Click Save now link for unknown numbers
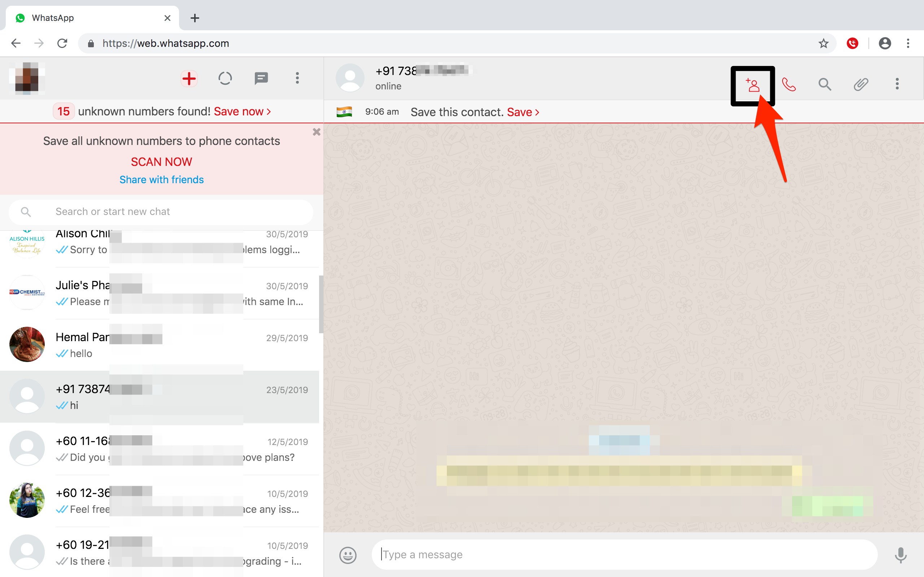 pos(242,111)
